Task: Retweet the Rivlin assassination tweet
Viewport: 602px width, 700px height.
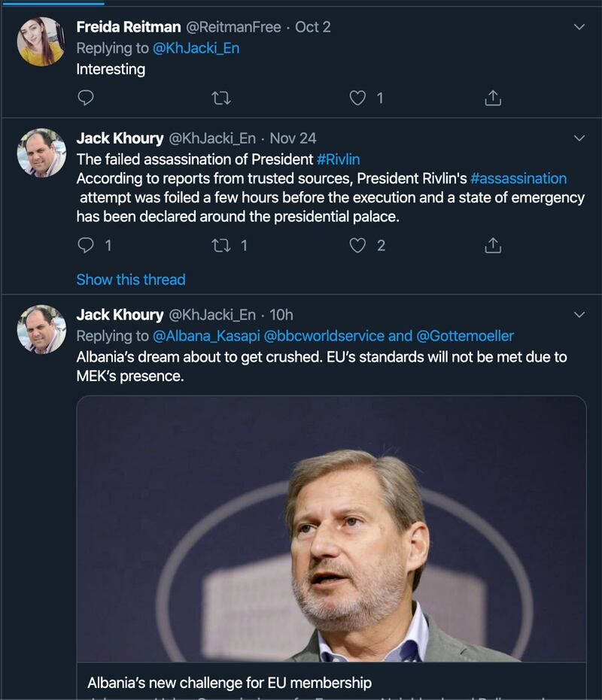Action: pyautogui.click(x=221, y=245)
